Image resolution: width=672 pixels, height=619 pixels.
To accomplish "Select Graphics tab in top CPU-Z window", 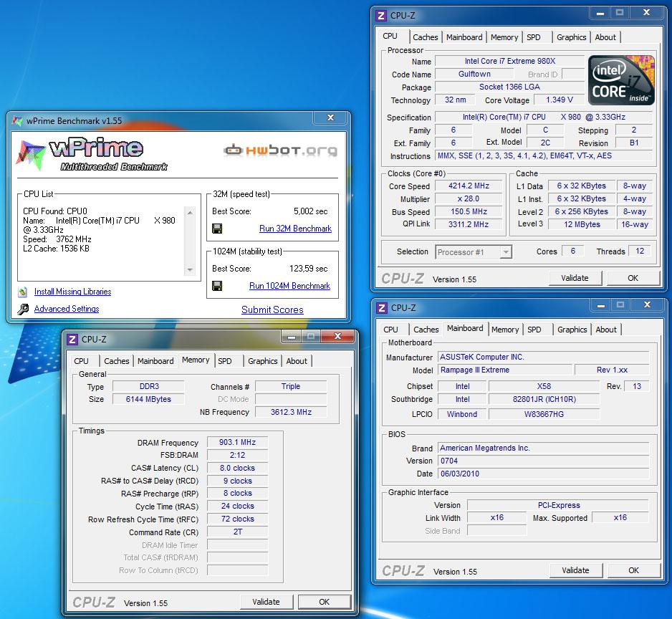I will [x=571, y=37].
